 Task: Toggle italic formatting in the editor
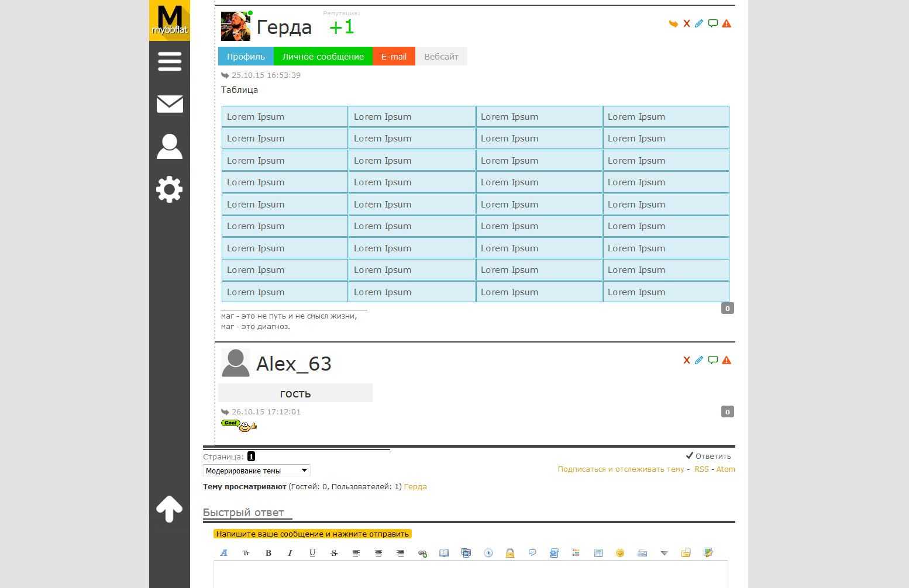click(x=290, y=553)
